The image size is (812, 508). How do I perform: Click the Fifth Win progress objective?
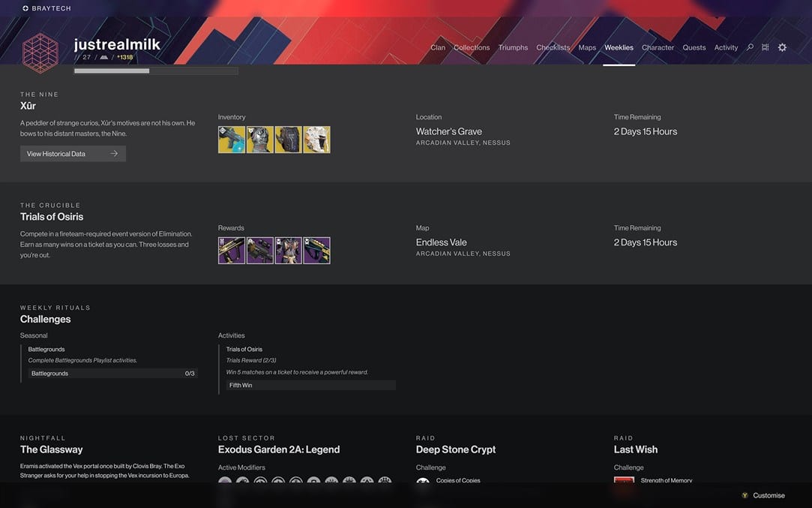click(310, 385)
